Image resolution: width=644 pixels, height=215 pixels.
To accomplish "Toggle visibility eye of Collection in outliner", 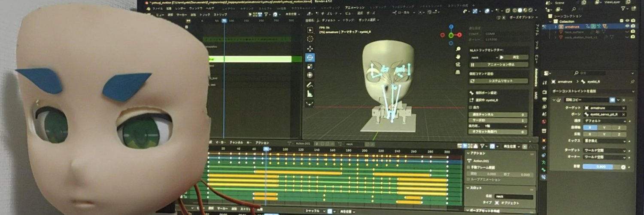I will tap(627, 21).
